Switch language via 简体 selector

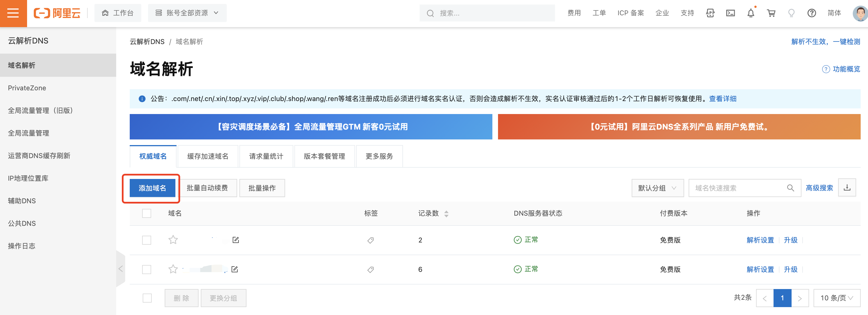coord(834,13)
